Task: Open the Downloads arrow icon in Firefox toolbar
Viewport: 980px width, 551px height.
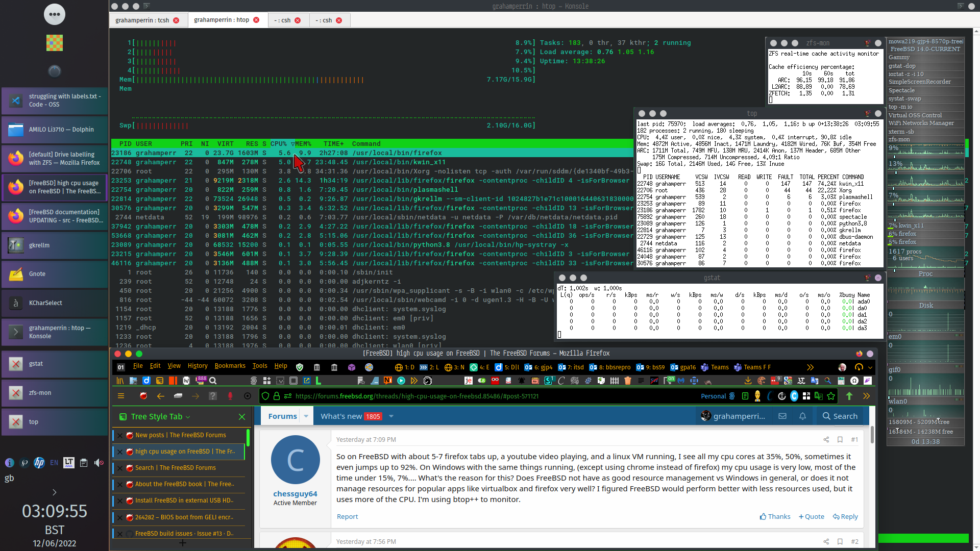Action: 748,381
